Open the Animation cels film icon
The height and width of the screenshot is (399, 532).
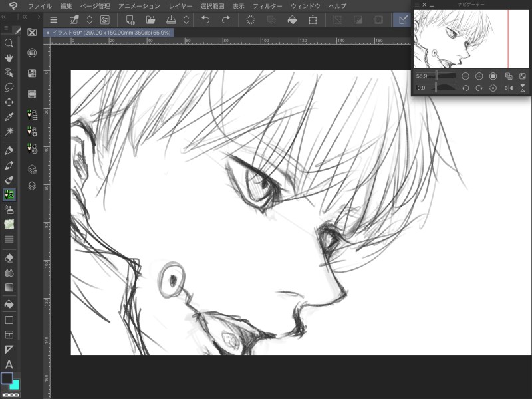coord(32,94)
